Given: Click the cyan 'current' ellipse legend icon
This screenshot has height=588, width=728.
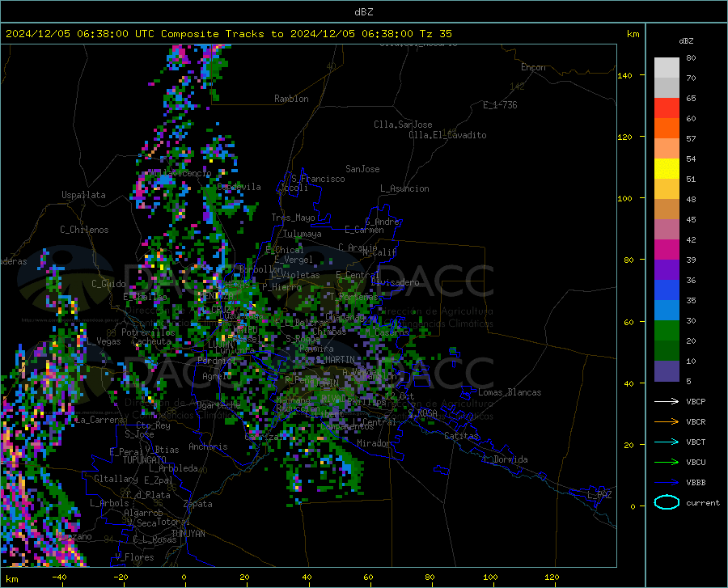Looking at the screenshot, I should point(667,502).
